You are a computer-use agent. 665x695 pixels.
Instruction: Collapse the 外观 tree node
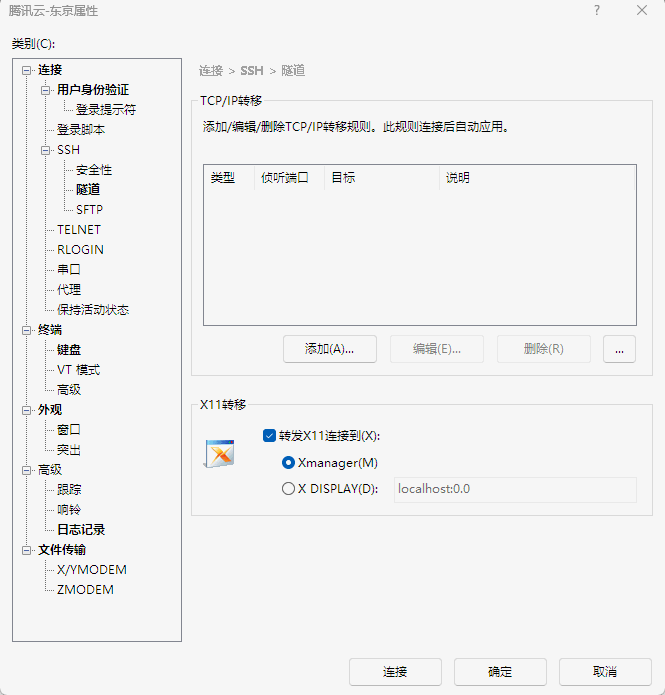click(x=27, y=410)
